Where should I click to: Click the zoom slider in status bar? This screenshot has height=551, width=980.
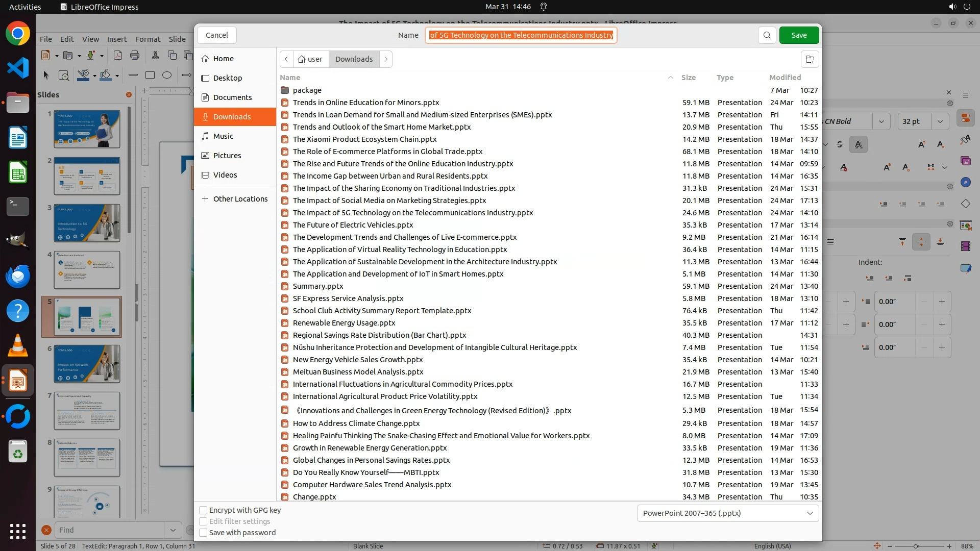(916, 546)
